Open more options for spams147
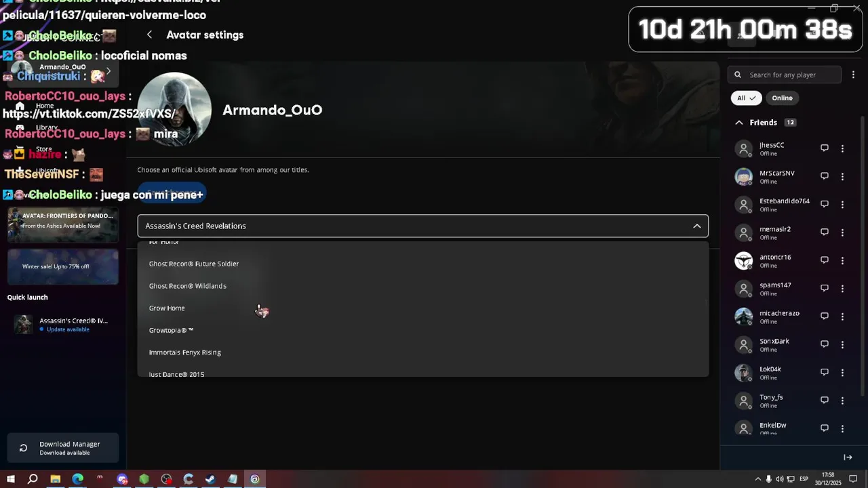Image resolution: width=868 pixels, height=488 pixels. coord(842,288)
